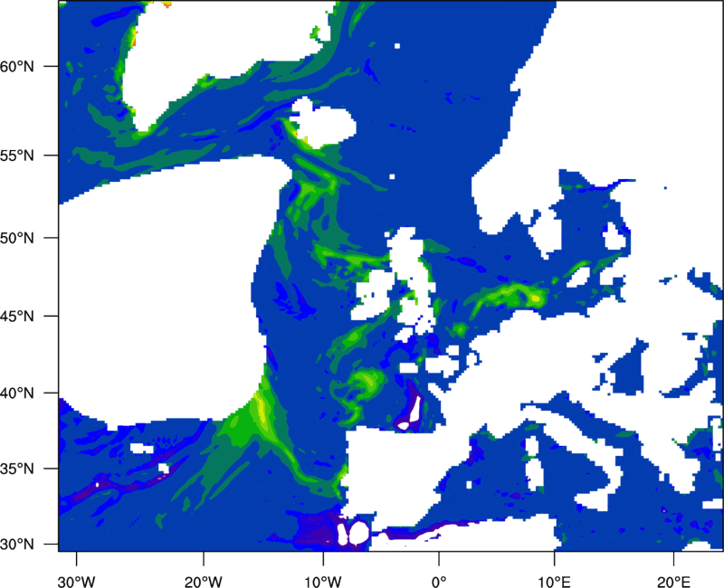Click the 30°W longitude axis label
Image resolution: width=724 pixels, height=588 pixels.
[x=77, y=582]
